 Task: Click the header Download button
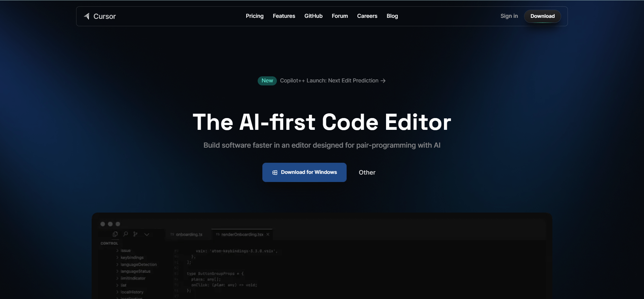tap(542, 16)
